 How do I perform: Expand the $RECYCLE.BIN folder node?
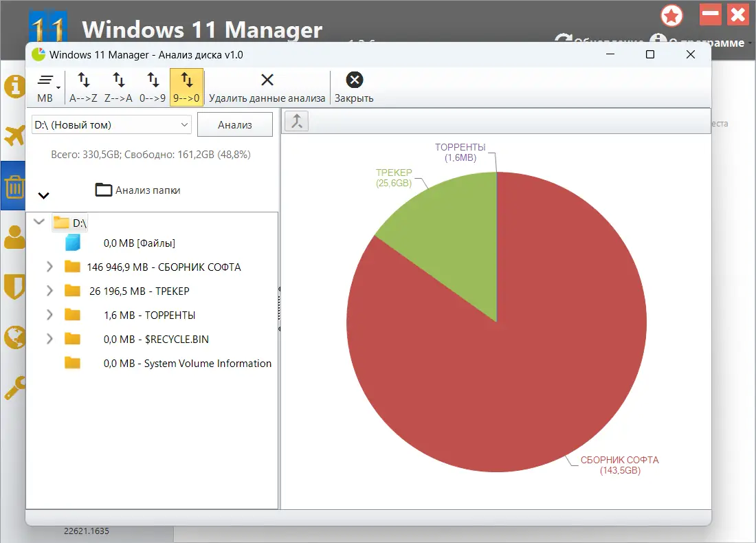point(49,339)
